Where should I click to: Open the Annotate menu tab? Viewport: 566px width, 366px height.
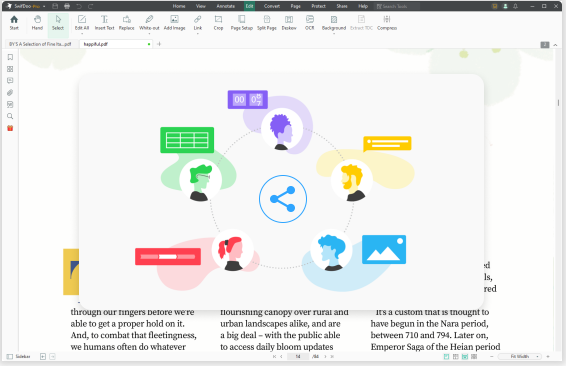click(x=226, y=6)
